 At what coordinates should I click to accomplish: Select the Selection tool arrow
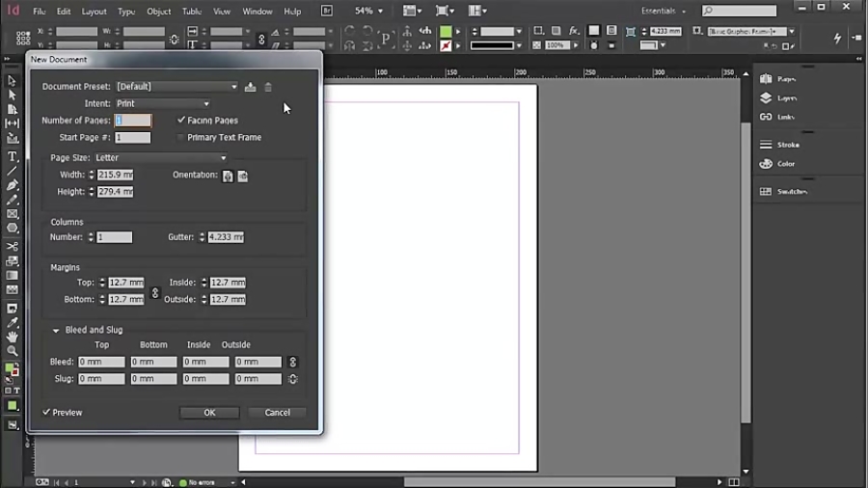point(12,81)
